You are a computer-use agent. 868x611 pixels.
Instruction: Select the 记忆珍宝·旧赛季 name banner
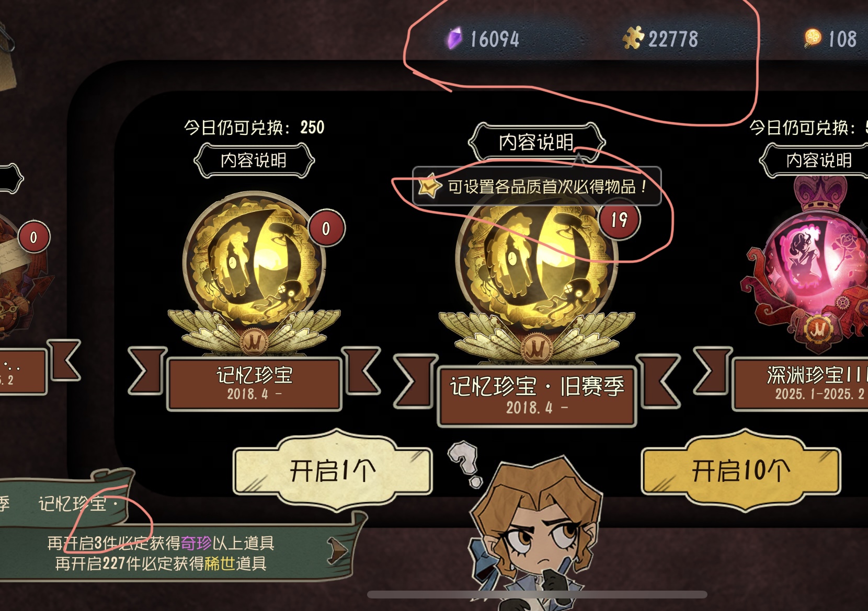537,396
